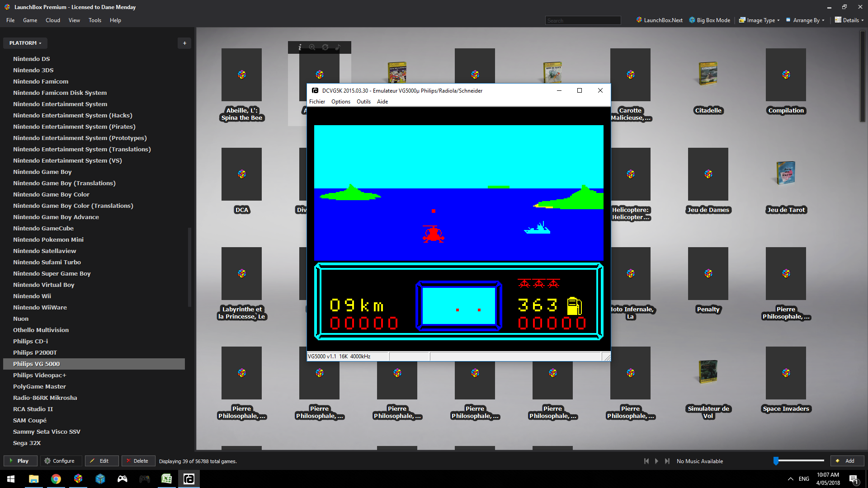Viewport: 868px width, 488px height.
Task: Show hidden system tray icons
Action: tap(790, 479)
